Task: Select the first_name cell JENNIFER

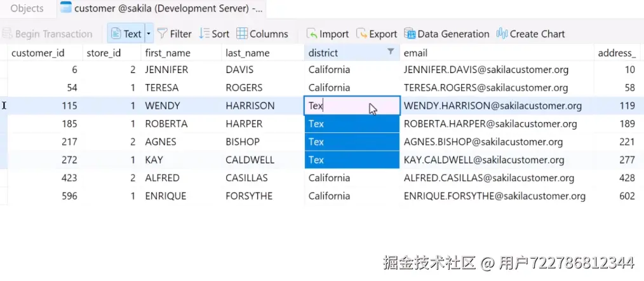Action: 168,69
